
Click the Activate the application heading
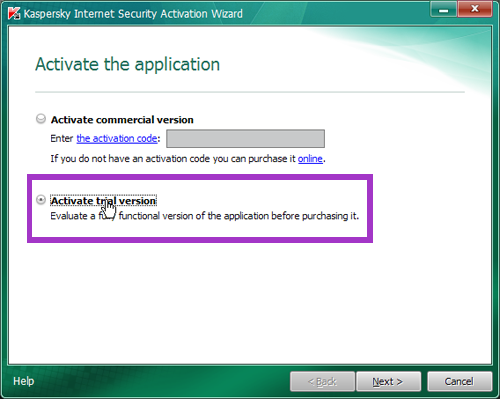pyautogui.click(x=127, y=65)
